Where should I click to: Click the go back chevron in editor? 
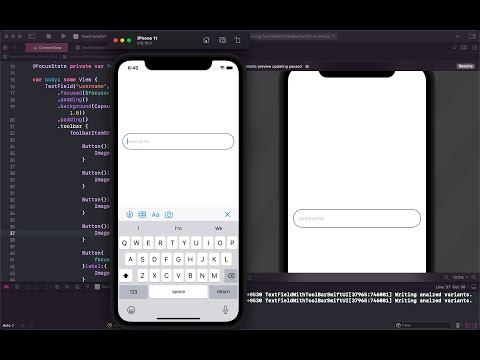(15, 48)
